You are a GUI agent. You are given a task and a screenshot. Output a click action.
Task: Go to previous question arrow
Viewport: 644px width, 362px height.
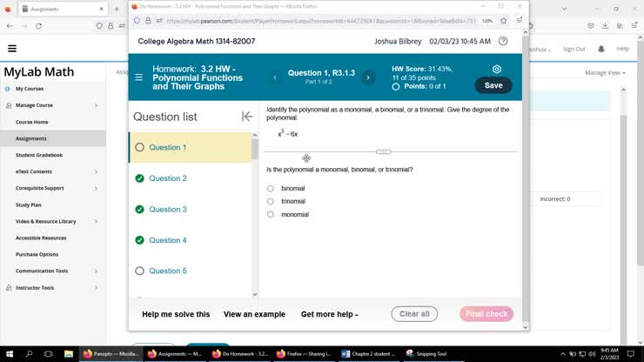pyautogui.click(x=275, y=77)
